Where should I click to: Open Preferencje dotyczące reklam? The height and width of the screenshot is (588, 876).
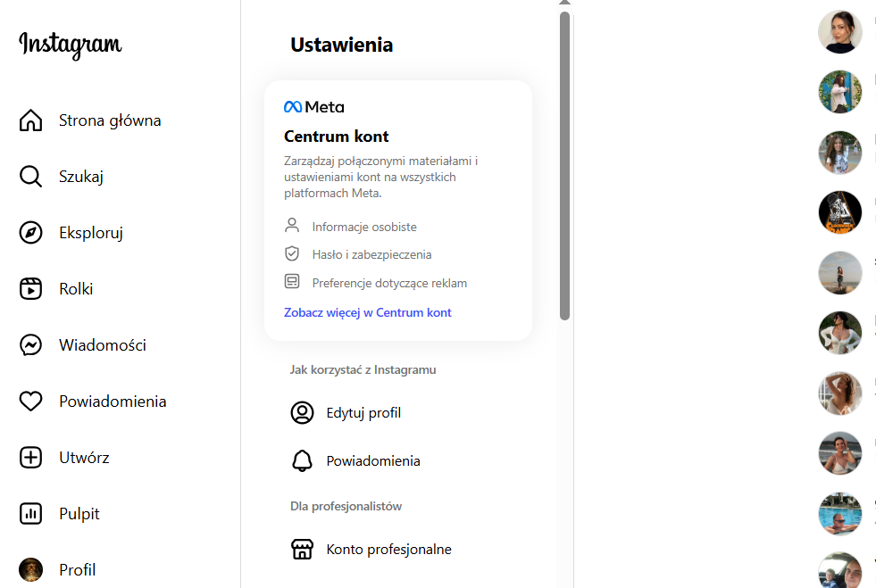click(x=389, y=284)
